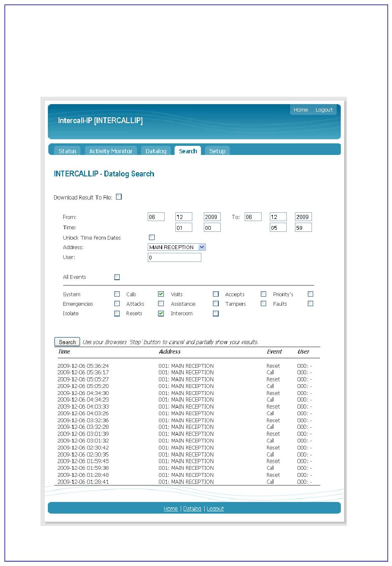Open the Datalog tab

point(156,151)
